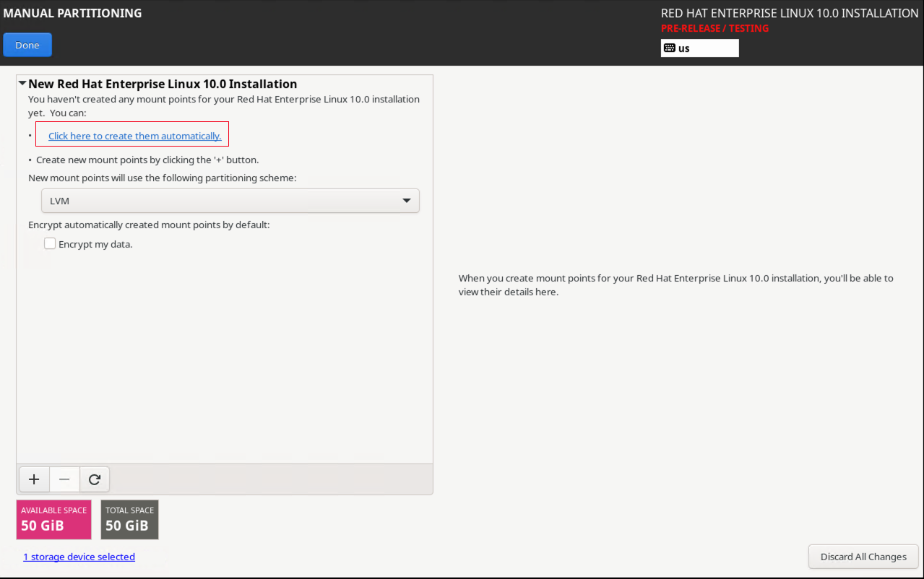Click 'Encrypt automatically created mount points by default' label
Viewport: 924px width, 579px height.
coord(149,225)
